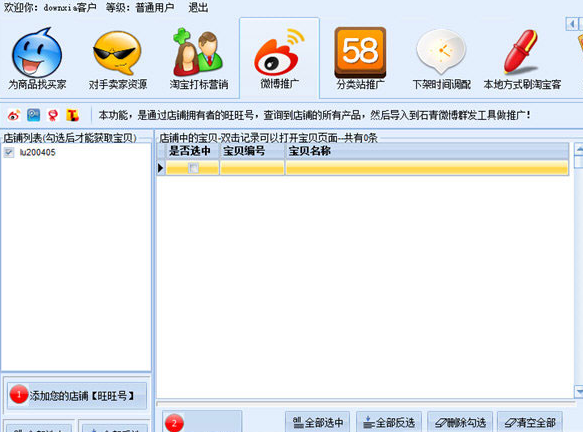The height and width of the screenshot is (432, 583).
Task: Click the 宝贝名称 column header
Action: click(x=427, y=151)
